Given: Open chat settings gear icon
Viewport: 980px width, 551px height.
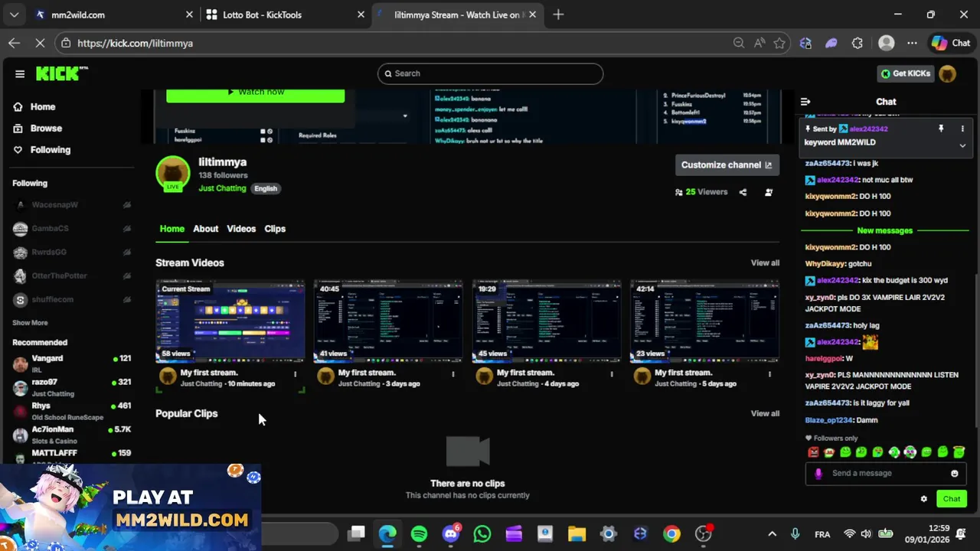Looking at the screenshot, I should [x=924, y=499].
